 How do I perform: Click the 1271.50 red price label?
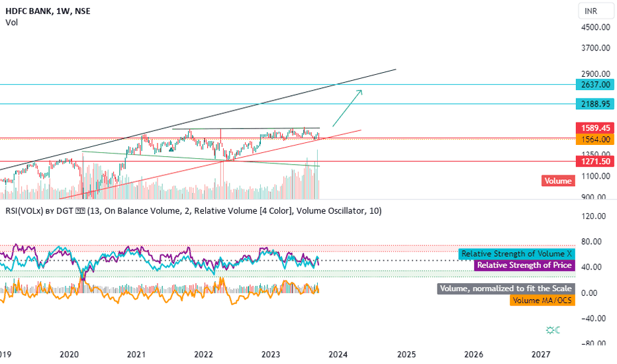(594, 161)
